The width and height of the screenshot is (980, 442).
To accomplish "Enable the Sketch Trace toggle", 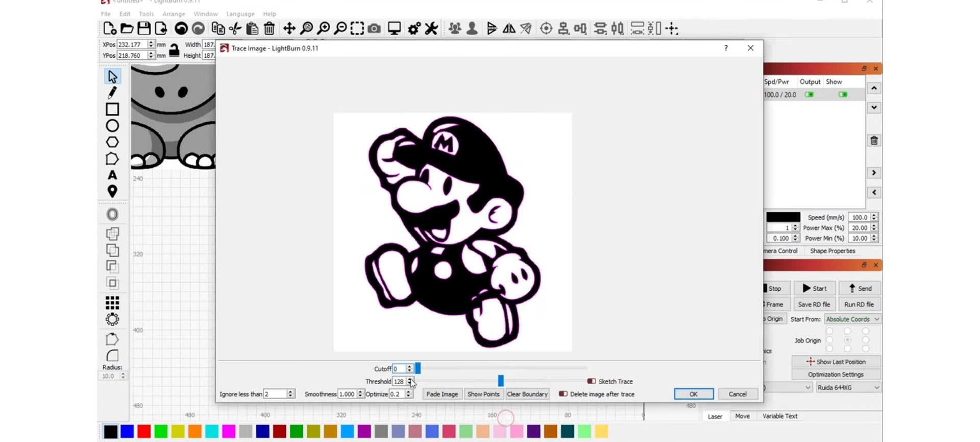I will (x=592, y=381).
